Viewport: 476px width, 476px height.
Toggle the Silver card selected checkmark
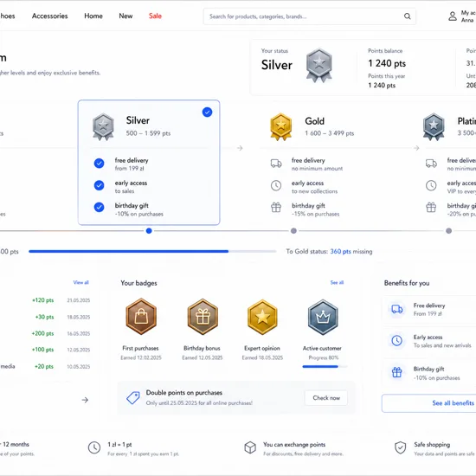point(207,113)
